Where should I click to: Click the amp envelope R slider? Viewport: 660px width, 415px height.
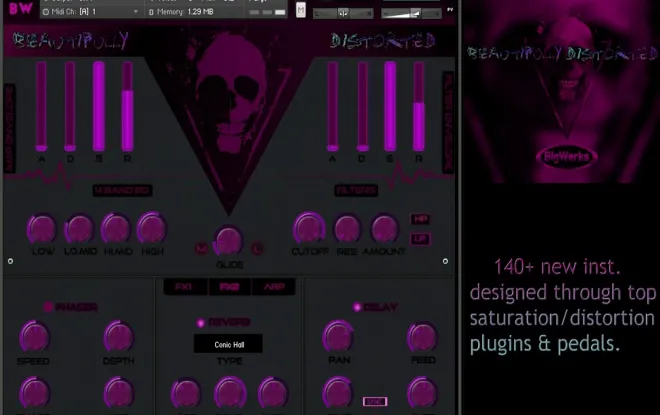(127, 106)
